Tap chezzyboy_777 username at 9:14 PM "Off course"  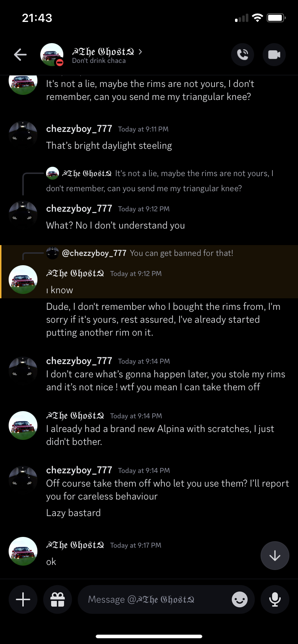[x=79, y=470]
